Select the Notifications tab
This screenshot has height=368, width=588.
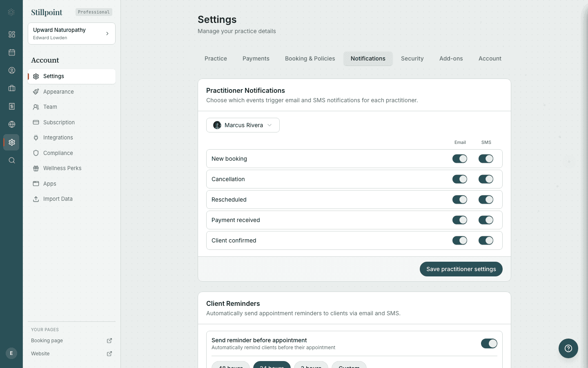point(368,58)
